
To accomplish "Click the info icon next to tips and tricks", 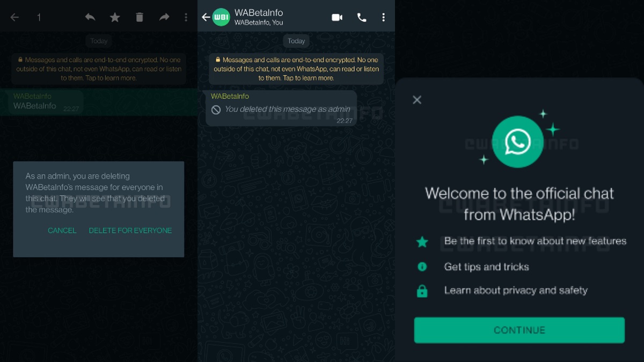I will point(422,267).
